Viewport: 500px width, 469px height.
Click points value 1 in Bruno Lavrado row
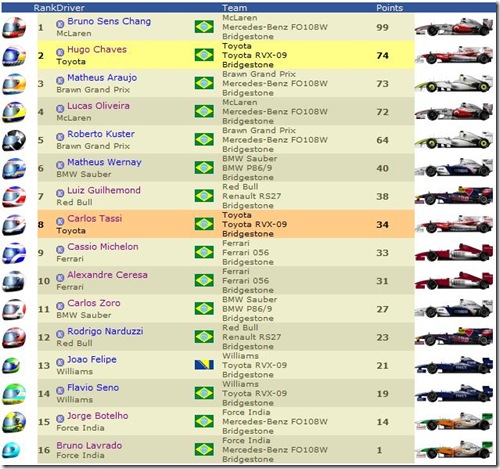pos(379,450)
